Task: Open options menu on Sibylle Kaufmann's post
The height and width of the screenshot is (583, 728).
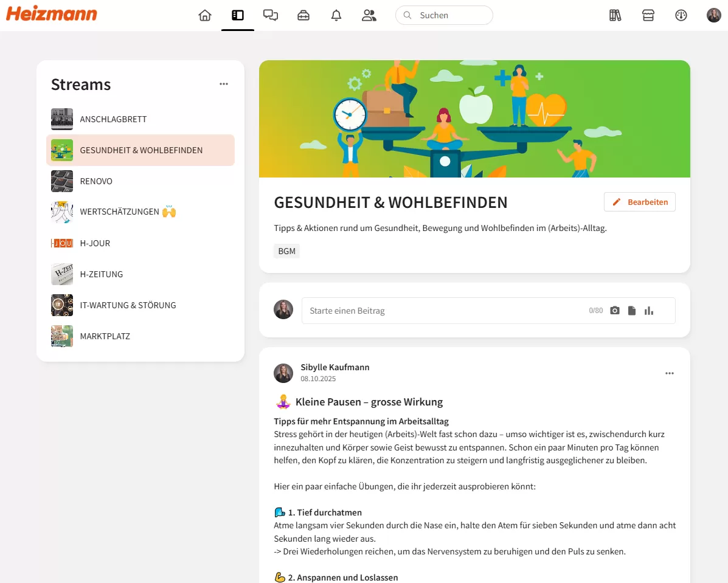Action: click(670, 373)
